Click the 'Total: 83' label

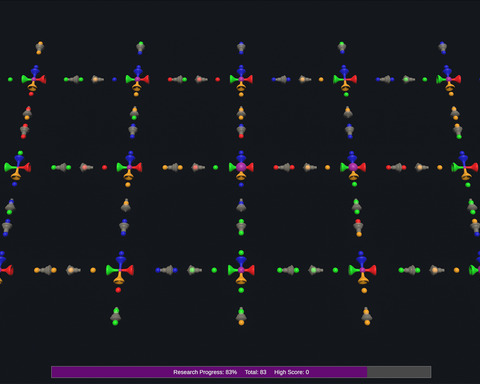pyautogui.click(x=255, y=372)
